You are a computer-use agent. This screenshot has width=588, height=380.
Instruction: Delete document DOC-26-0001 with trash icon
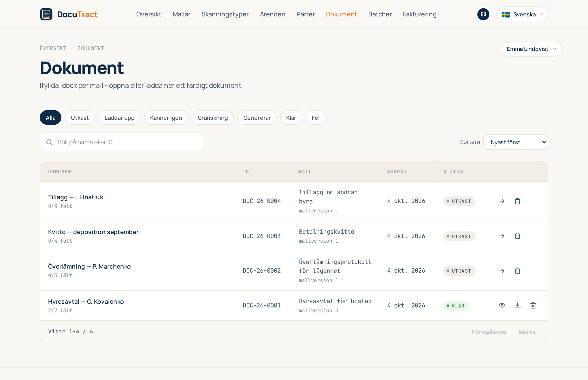click(x=533, y=305)
